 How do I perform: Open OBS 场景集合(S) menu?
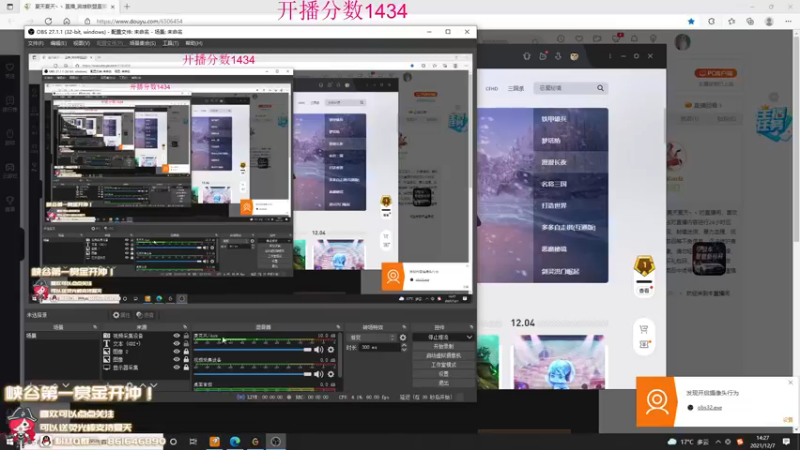point(142,43)
